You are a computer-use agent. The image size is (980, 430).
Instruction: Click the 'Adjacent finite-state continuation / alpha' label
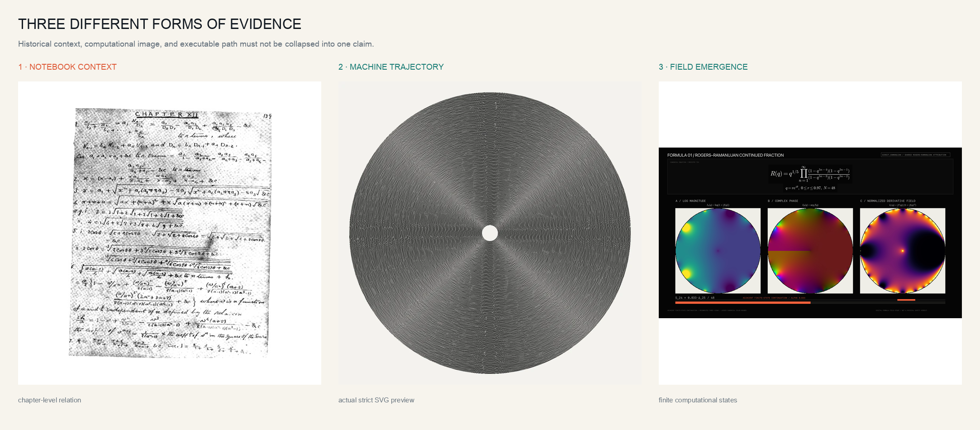point(774,298)
